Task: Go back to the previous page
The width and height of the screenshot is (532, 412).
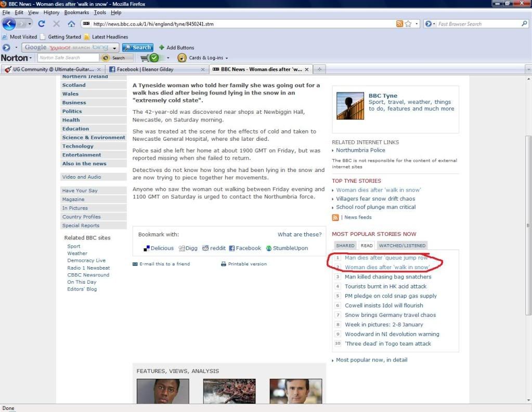Action: tap(9, 24)
